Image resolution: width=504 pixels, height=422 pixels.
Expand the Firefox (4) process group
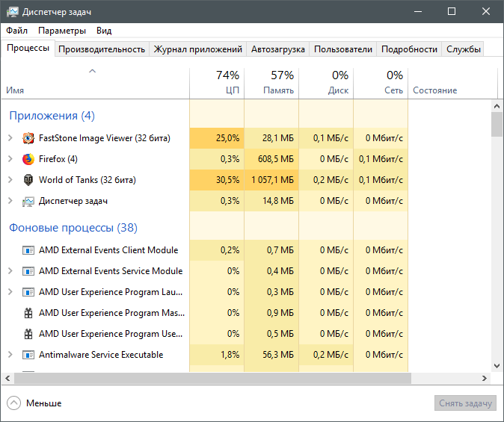click(x=10, y=159)
